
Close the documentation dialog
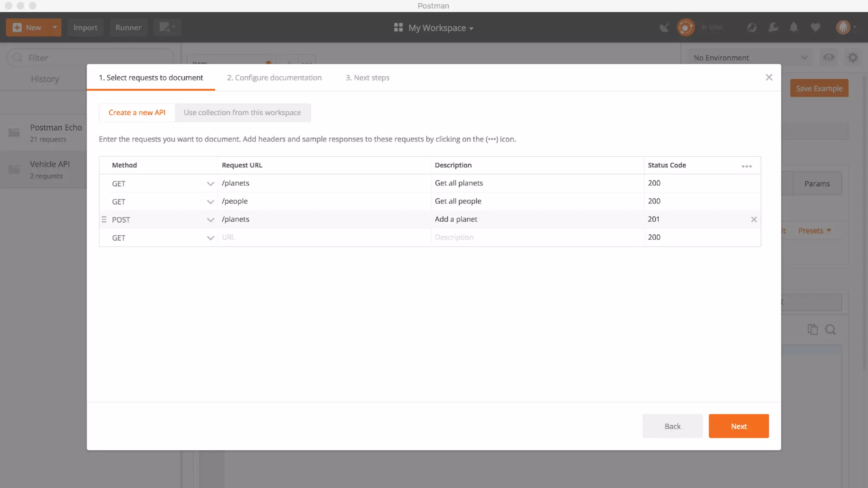(769, 78)
